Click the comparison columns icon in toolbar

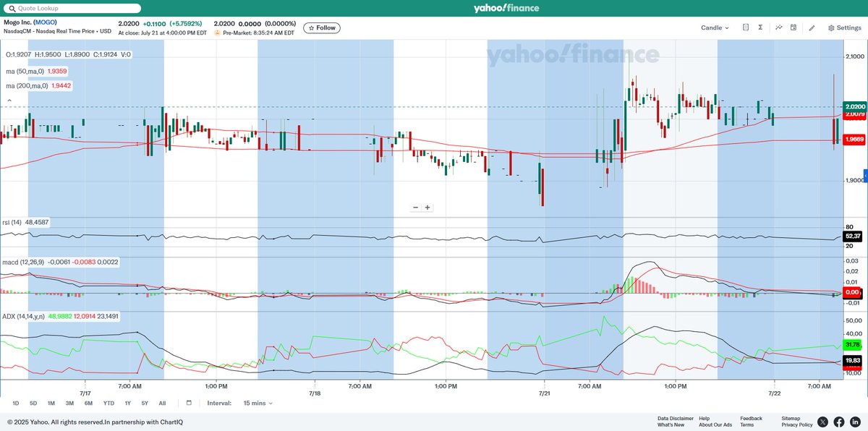pos(745,27)
